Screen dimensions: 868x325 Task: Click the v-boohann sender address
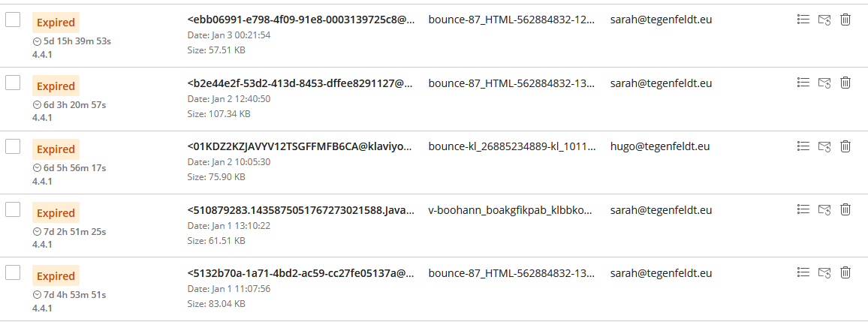511,210
